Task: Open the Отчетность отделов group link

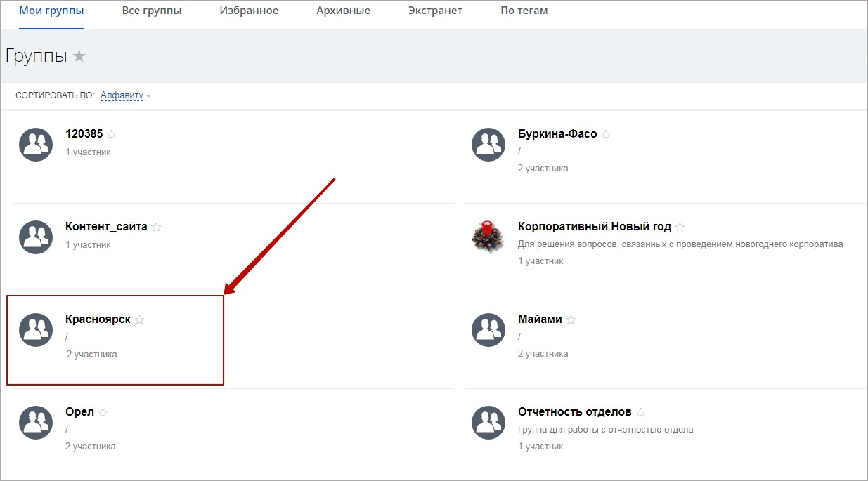Action: pos(574,412)
